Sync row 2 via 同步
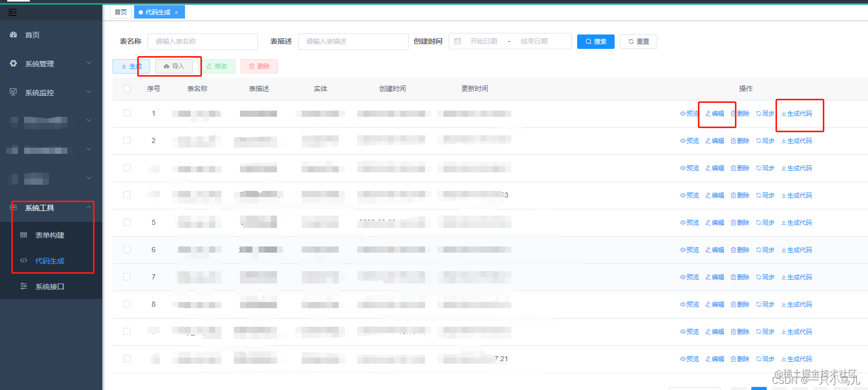The height and width of the screenshot is (390, 868). click(765, 141)
